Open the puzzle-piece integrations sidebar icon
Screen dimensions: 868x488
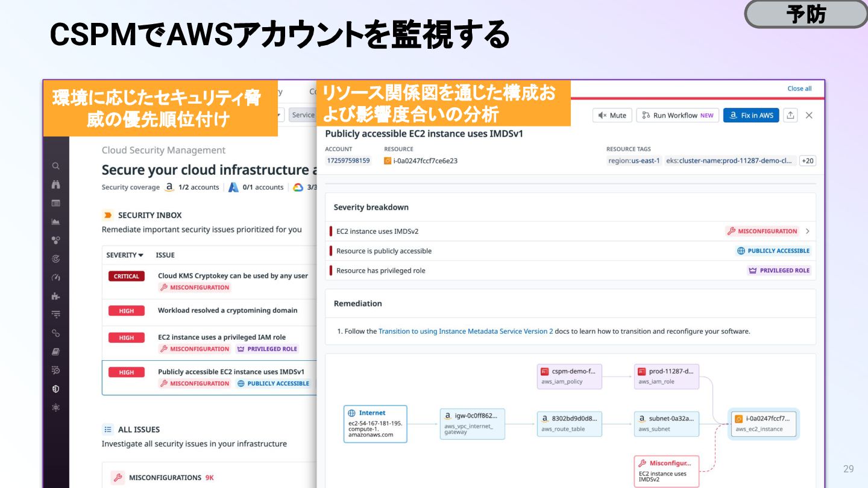pyautogui.click(x=55, y=296)
